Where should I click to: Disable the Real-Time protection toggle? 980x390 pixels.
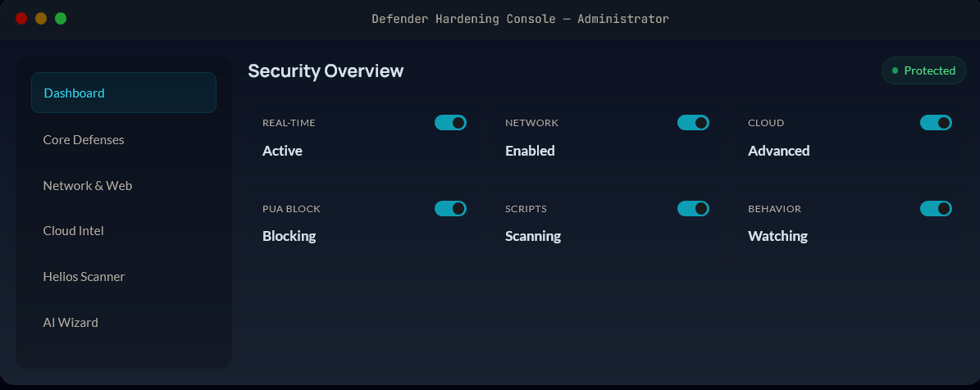point(450,123)
